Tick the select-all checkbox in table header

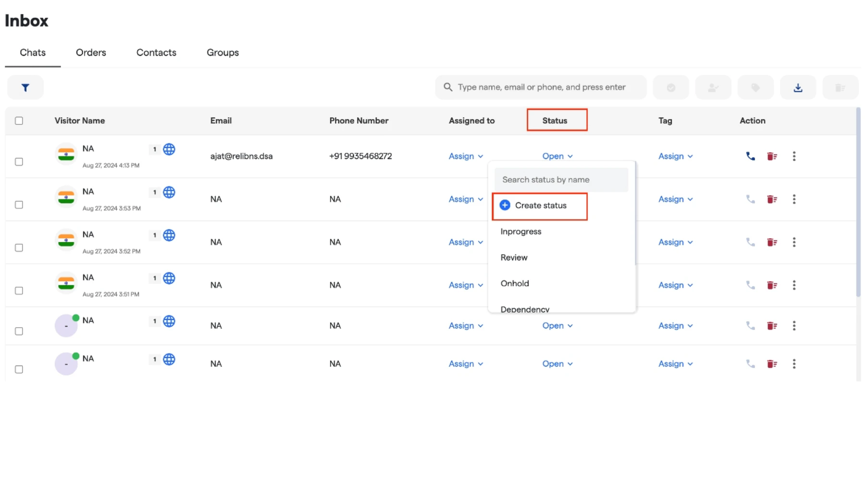pos(19,121)
